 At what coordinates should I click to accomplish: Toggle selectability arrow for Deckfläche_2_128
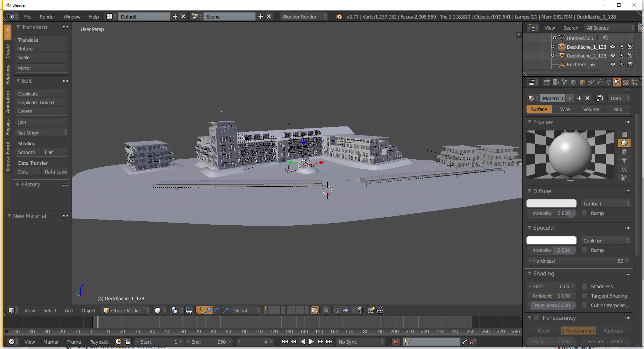pos(622,55)
